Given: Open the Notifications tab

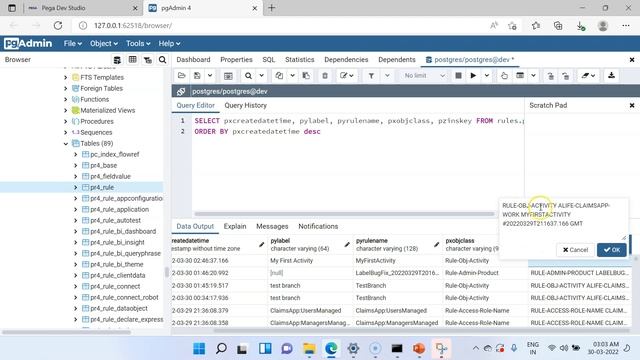Looking at the screenshot, I should pyautogui.click(x=318, y=226).
